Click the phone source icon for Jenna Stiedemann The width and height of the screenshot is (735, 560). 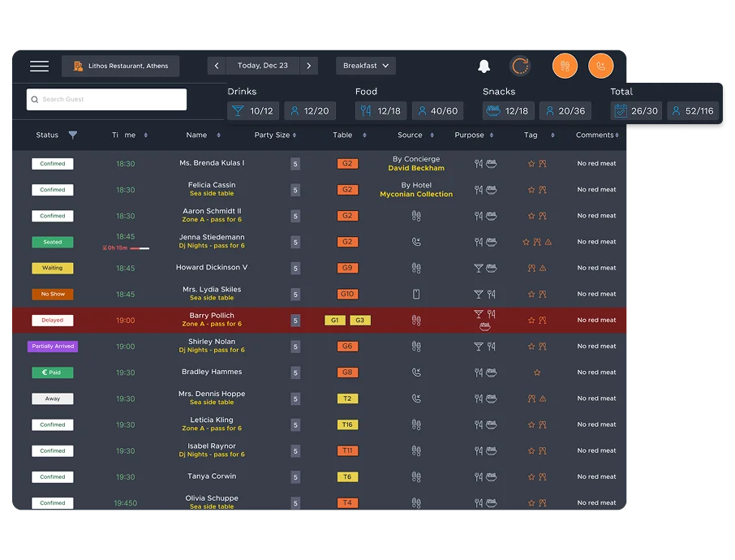[x=416, y=242]
